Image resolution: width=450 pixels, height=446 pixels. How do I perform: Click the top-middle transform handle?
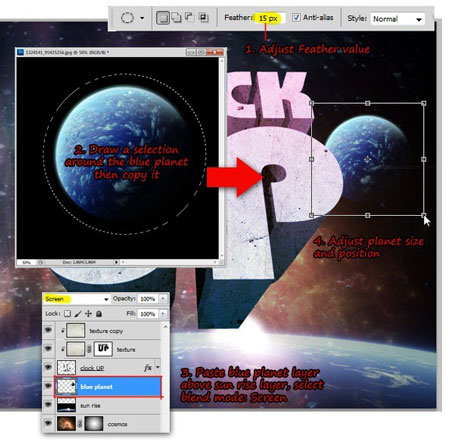[x=367, y=103]
